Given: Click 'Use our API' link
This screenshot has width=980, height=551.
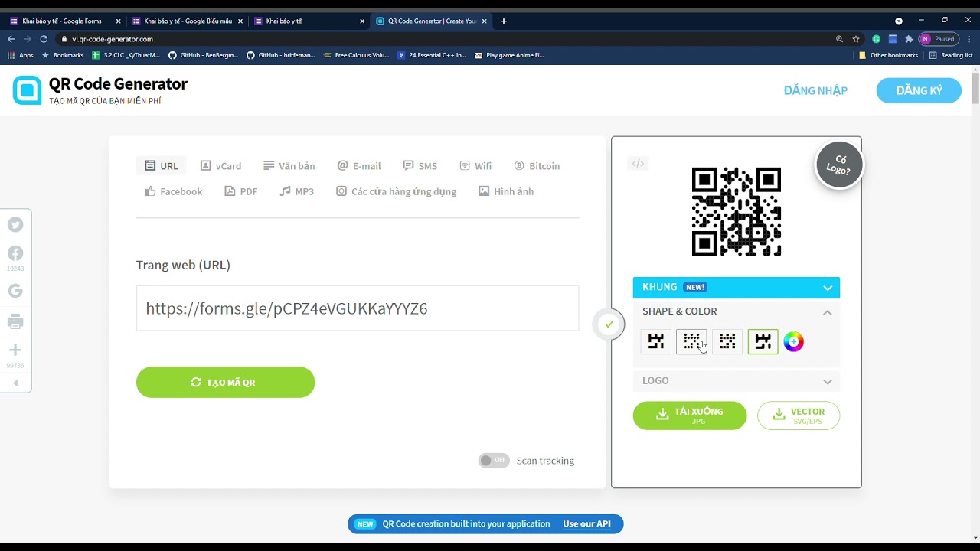Looking at the screenshot, I should point(587,524).
